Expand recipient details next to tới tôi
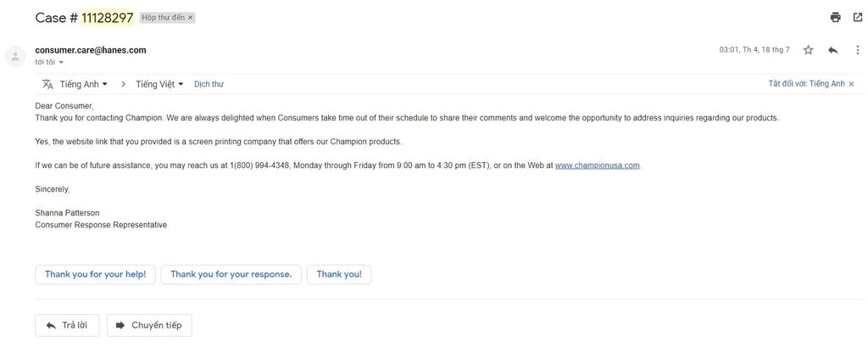The image size is (868, 359). [61, 63]
